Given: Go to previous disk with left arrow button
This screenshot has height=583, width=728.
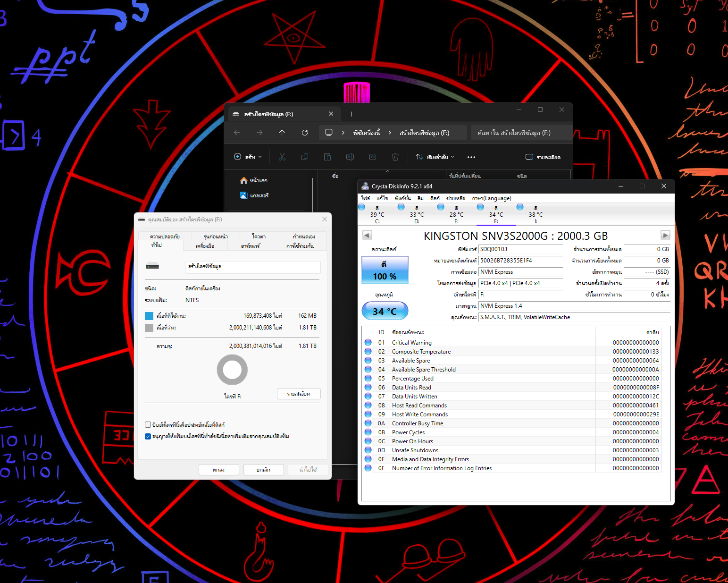Looking at the screenshot, I should coord(367,235).
